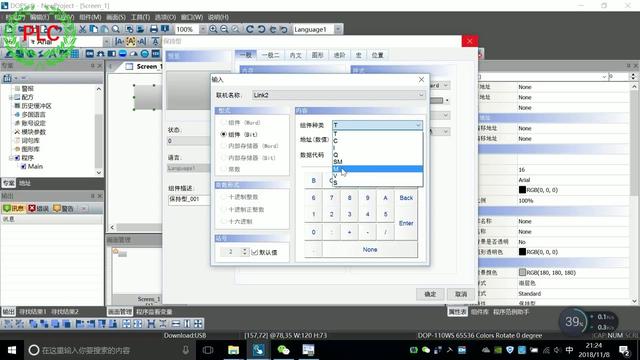The width and height of the screenshot is (640, 360).
Task: Click black RGB(0, 0, 0) swatch under Arial
Action: [522, 190]
